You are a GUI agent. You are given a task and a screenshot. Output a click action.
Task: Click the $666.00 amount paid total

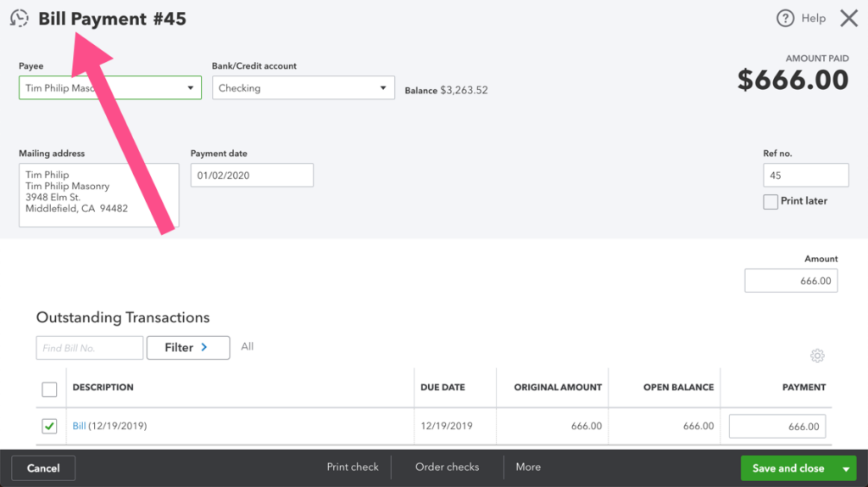click(x=793, y=81)
